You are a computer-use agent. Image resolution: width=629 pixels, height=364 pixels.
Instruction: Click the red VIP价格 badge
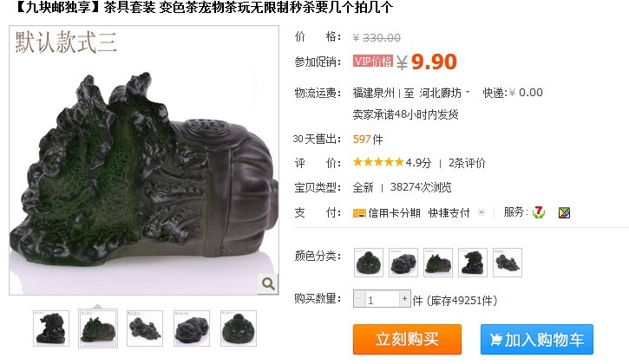pyautogui.click(x=373, y=61)
